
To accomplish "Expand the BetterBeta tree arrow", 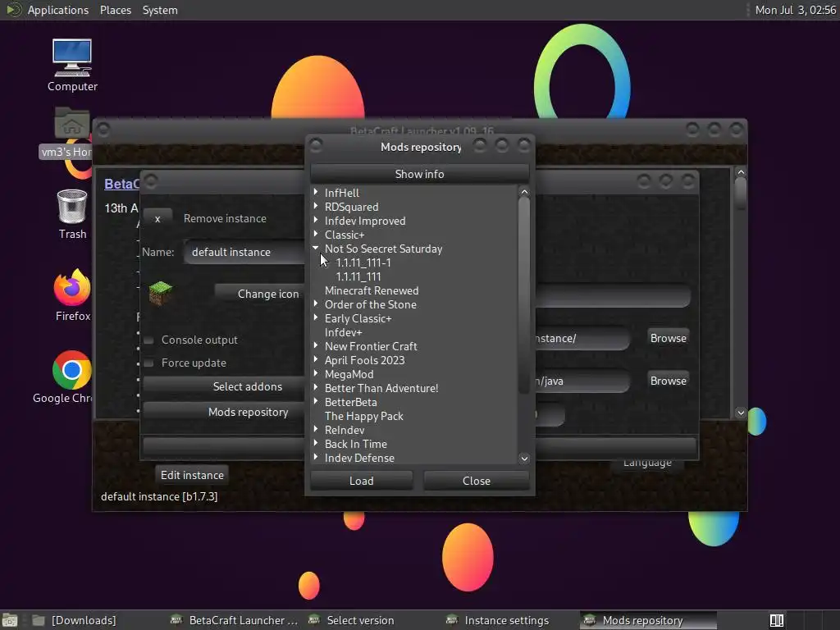I will point(316,401).
